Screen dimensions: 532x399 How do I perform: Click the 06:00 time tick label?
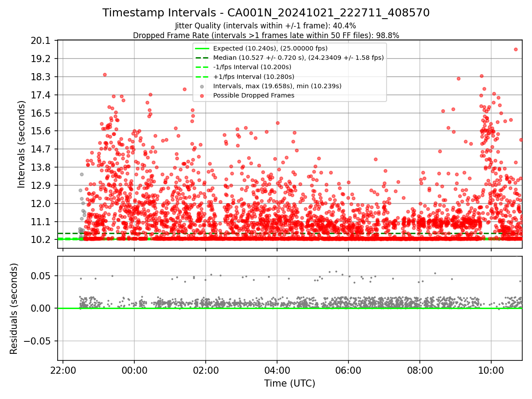[348, 371]
